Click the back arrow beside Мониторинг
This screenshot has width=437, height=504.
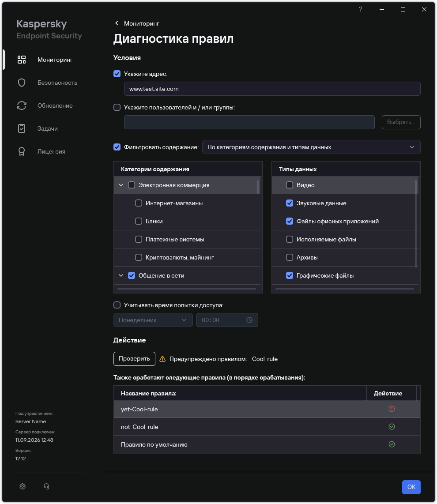pyautogui.click(x=117, y=23)
